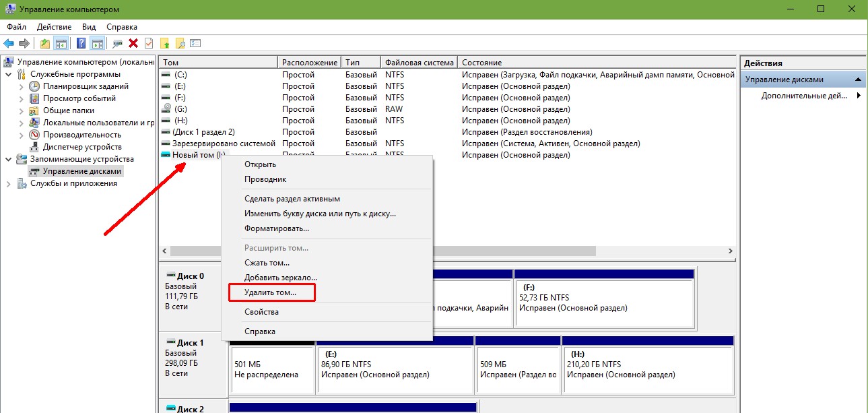Open Дополнительные действия in Actions pane
868x413 pixels.
(805, 96)
